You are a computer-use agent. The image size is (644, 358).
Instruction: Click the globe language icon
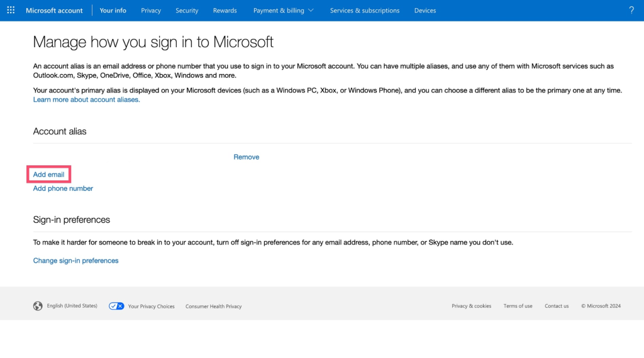[38, 306]
